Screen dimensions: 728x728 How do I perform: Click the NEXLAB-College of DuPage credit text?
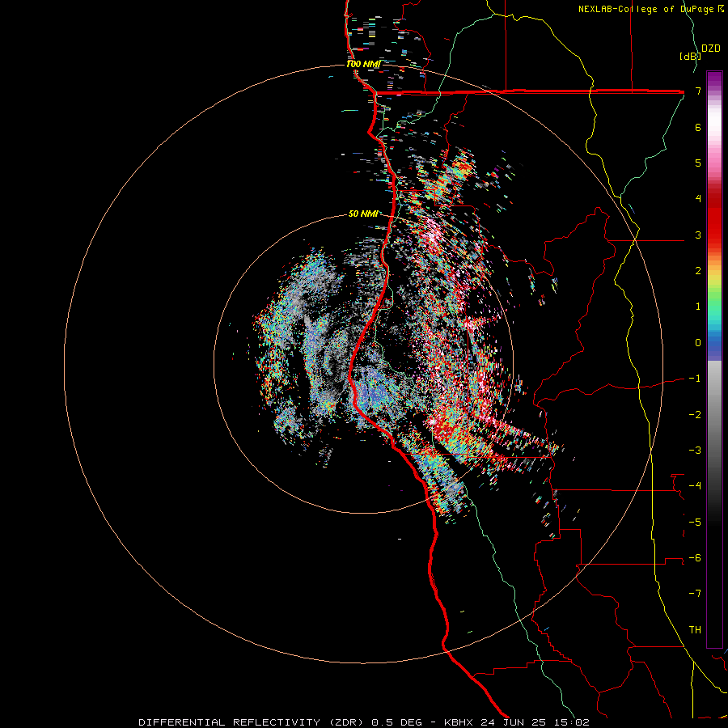650,9
